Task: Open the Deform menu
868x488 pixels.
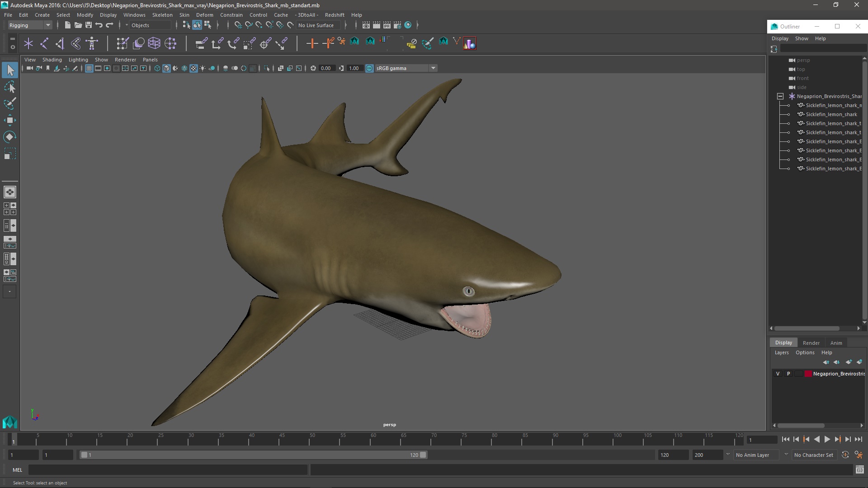Action: click(204, 15)
